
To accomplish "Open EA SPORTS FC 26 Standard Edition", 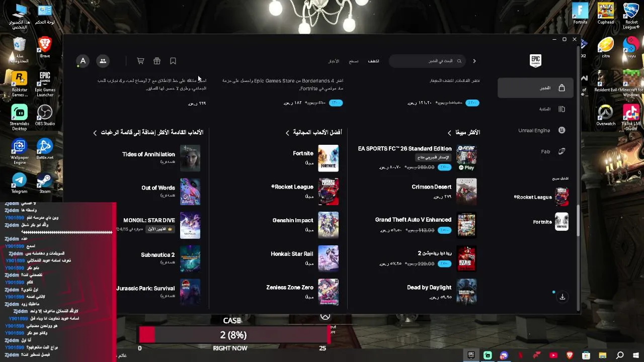I will coord(417,158).
